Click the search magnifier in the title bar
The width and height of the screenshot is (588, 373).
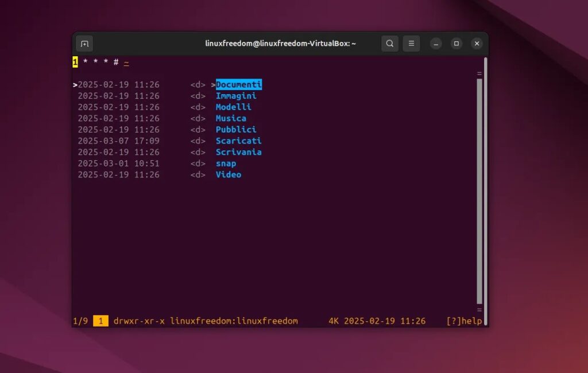click(390, 43)
